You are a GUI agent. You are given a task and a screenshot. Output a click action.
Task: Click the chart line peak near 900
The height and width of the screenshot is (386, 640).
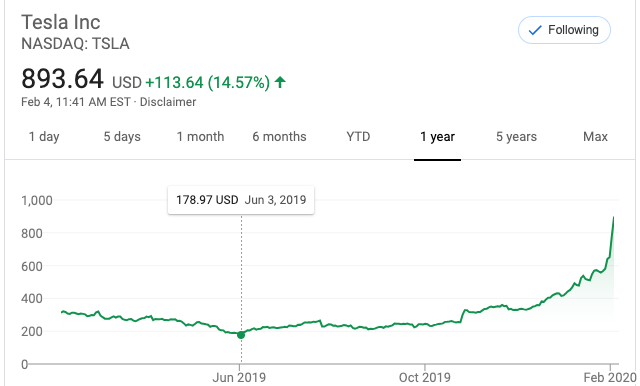pos(613,219)
